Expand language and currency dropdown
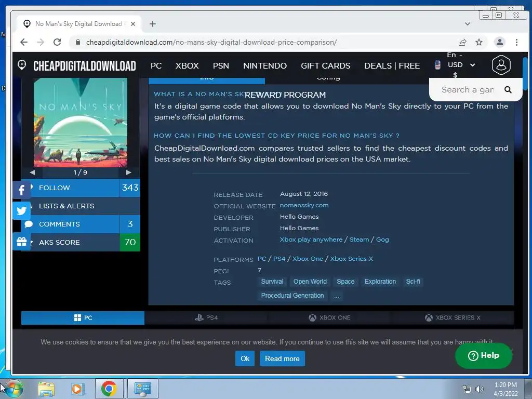This screenshot has height=399, width=532. coord(472,65)
